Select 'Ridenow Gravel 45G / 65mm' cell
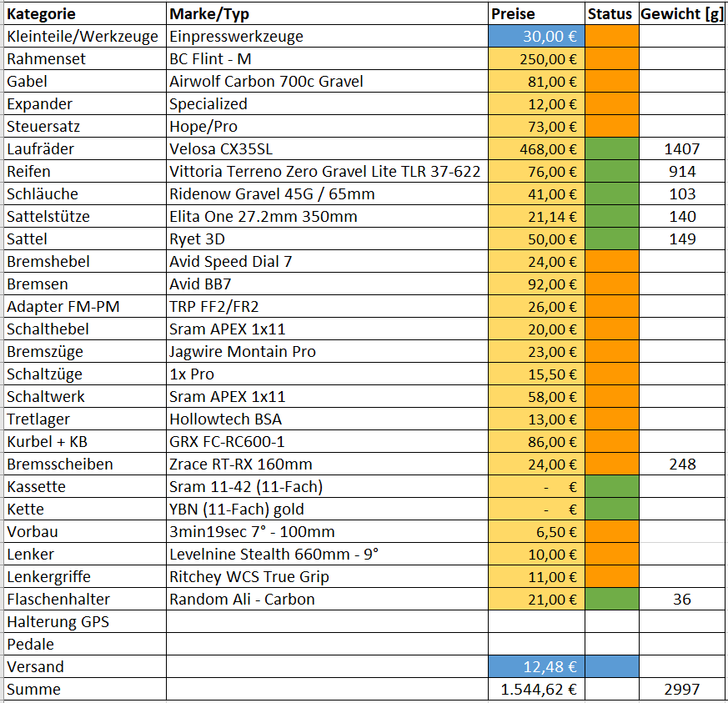The width and height of the screenshot is (728, 703). pos(327,193)
